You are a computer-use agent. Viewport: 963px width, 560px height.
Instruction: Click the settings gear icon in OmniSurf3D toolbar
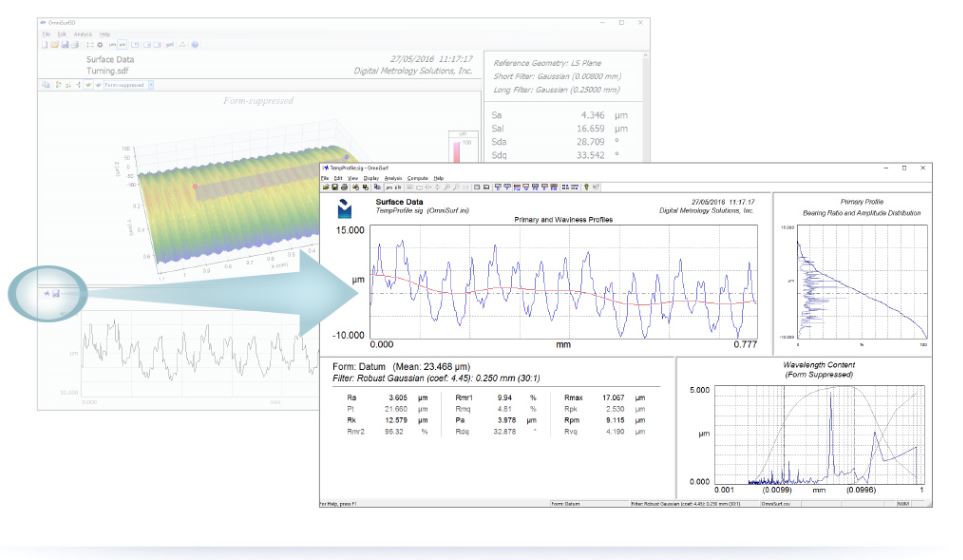[101, 45]
